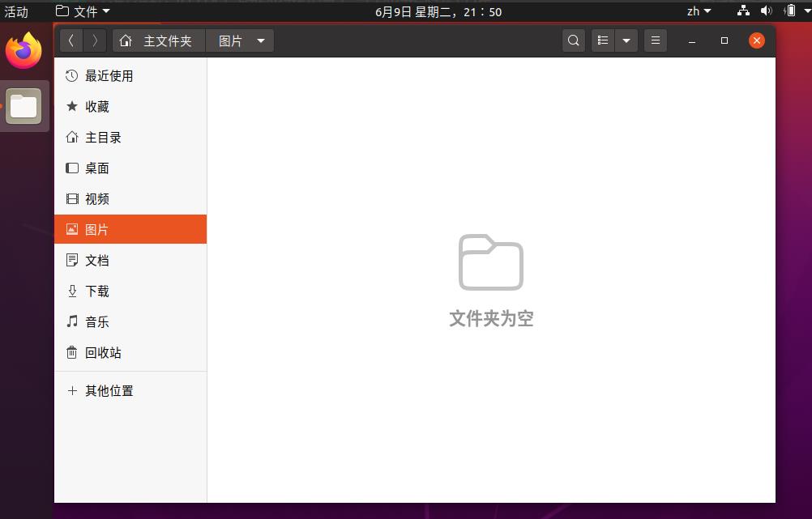Click the search magnifier icon

click(x=574, y=40)
